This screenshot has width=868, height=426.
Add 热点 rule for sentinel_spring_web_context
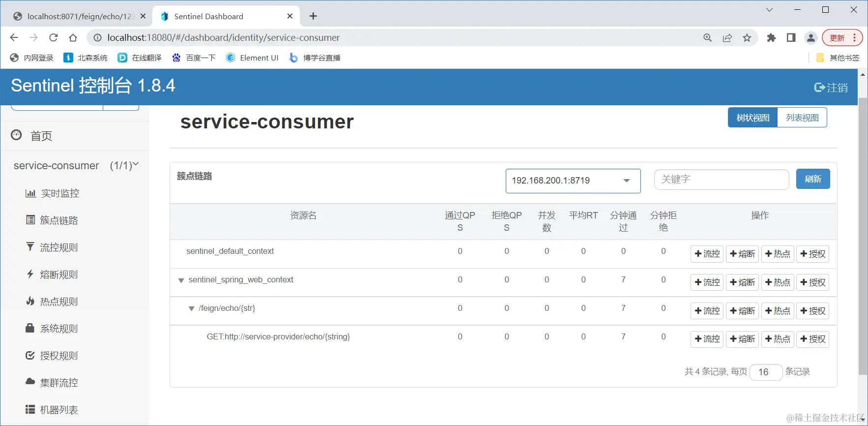(778, 282)
